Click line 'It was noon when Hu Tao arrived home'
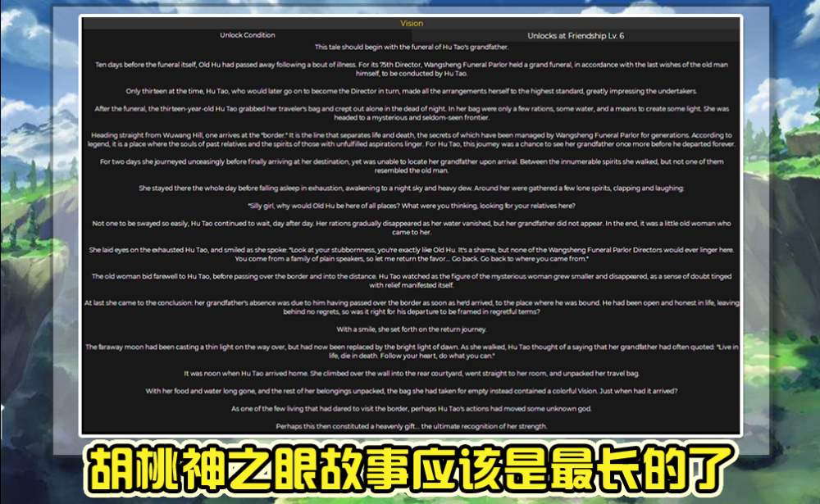The image size is (820, 504). point(412,374)
